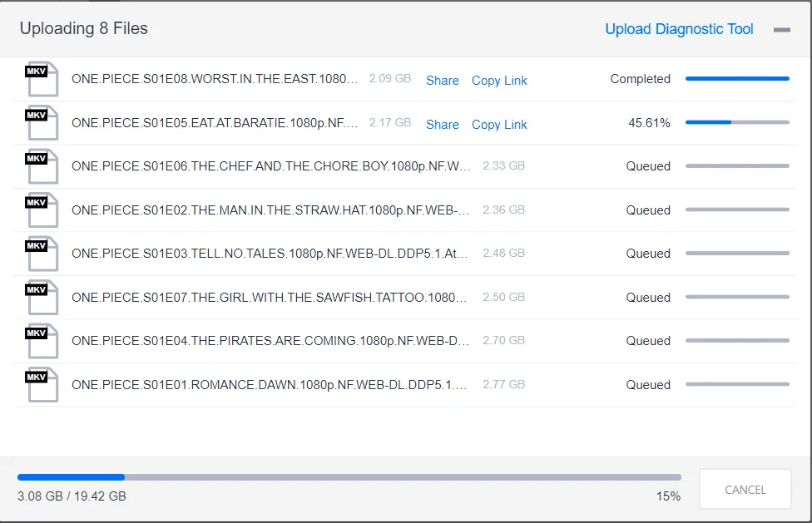Share the S01E05 Eat at Baratie file
The image size is (812, 523).
pyautogui.click(x=443, y=124)
